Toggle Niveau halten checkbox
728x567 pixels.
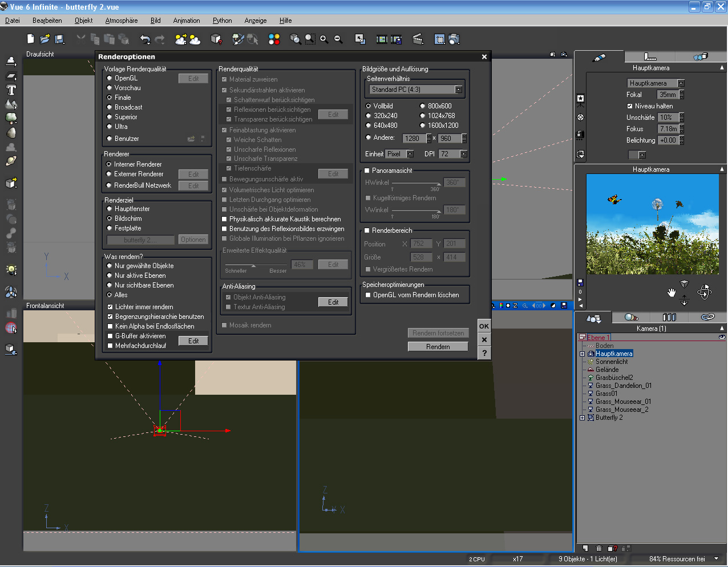[x=630, y=106]
